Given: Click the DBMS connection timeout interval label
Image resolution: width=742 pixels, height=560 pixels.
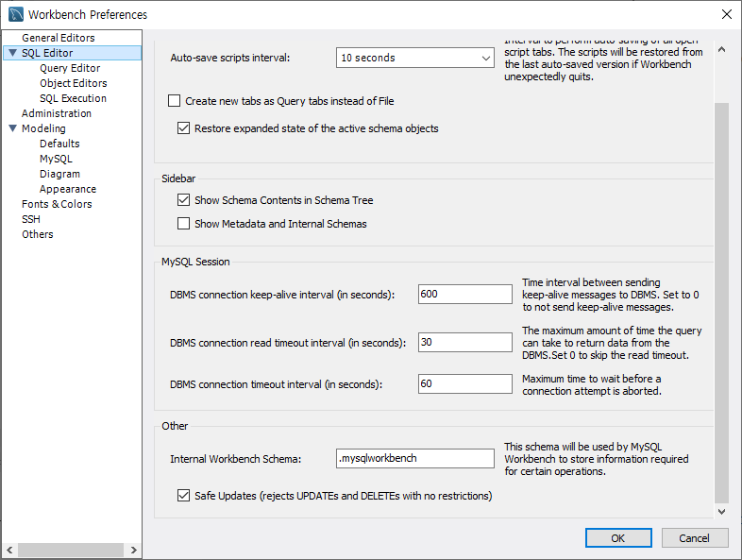Looking at the screenshot, I should coord(276,385).
